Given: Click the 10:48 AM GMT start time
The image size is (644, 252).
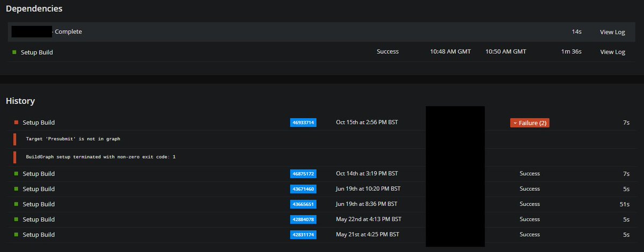Looking at the screenshot, I should [450, 52].
